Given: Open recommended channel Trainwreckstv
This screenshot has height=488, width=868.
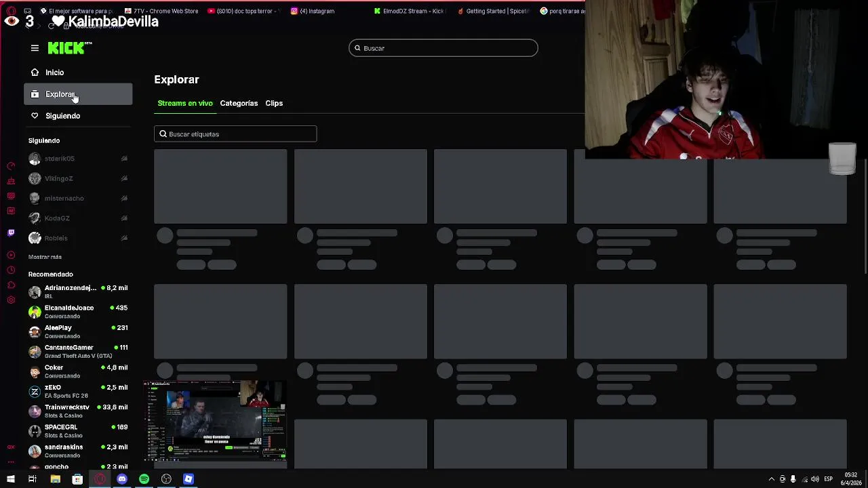Looking at the screenshot, I should tap(78, 411).
